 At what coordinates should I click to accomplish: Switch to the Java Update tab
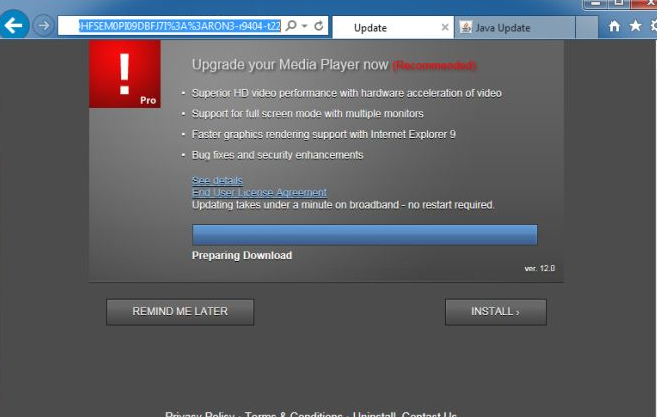point(515,28)
